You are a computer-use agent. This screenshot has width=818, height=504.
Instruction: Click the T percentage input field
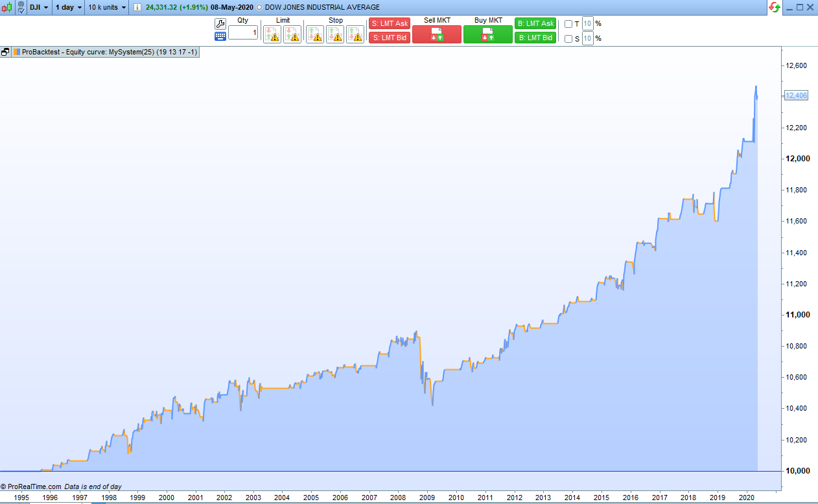tap(588, 23)
